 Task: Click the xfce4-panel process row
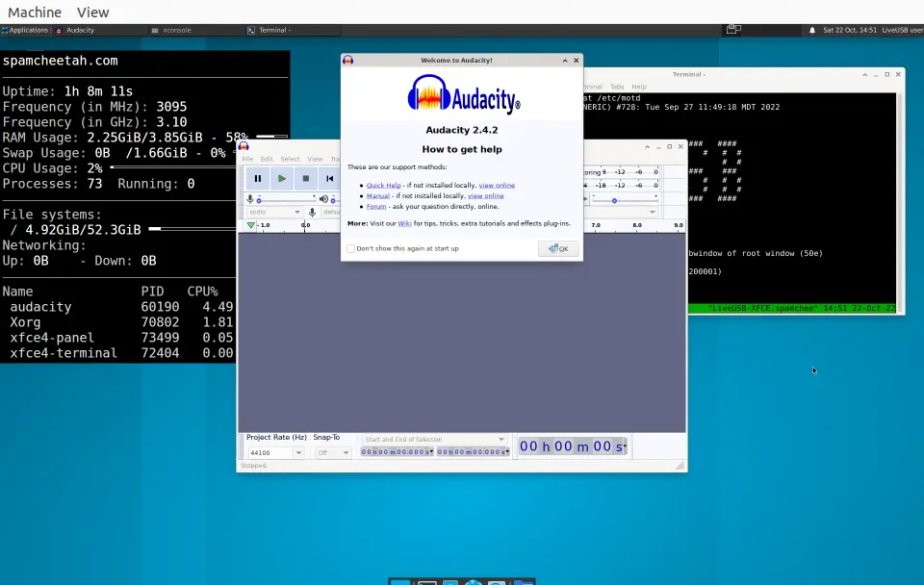pos(118,338)
